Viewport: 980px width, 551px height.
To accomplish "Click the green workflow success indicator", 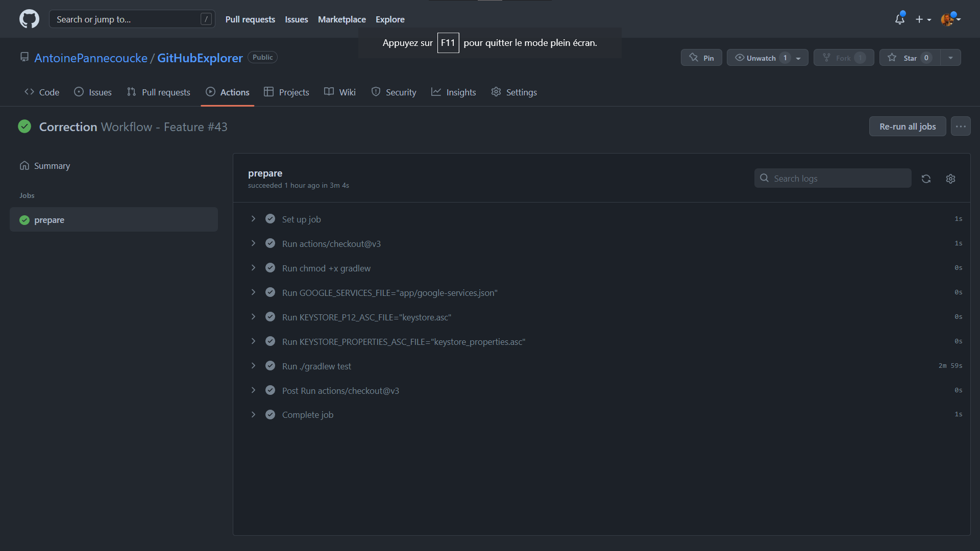I will [x=24, y=126].
